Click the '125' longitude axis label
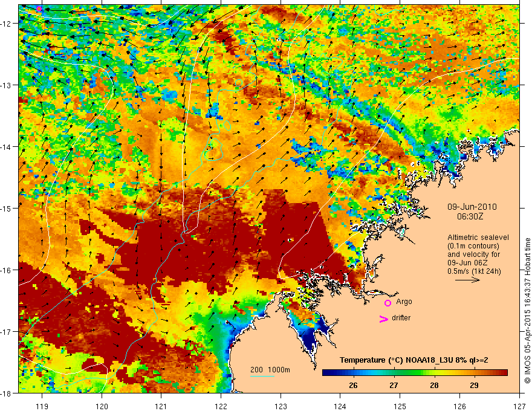This screenshot has height=411, width=532. 400,406
